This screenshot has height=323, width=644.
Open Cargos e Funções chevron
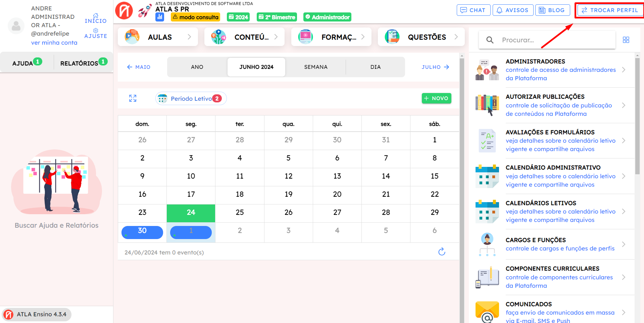click(x=624, y=244)
